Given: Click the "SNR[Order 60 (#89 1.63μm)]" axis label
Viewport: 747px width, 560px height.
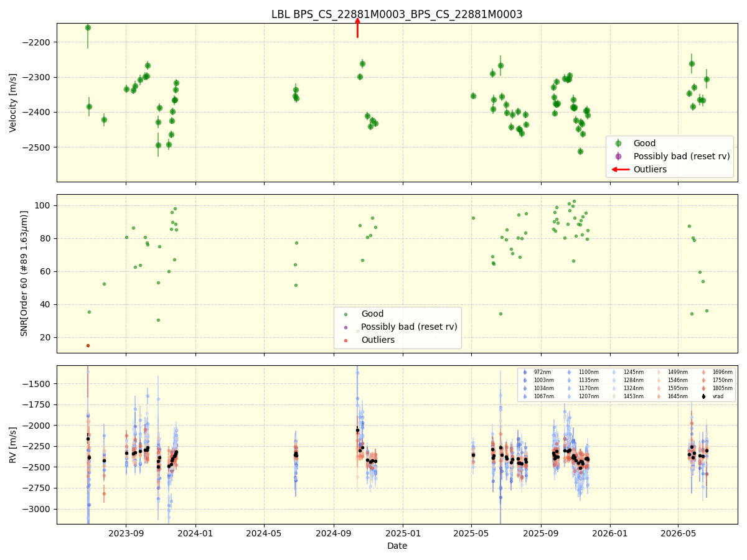Looking at the screenshot, I should tap(24, 273).
